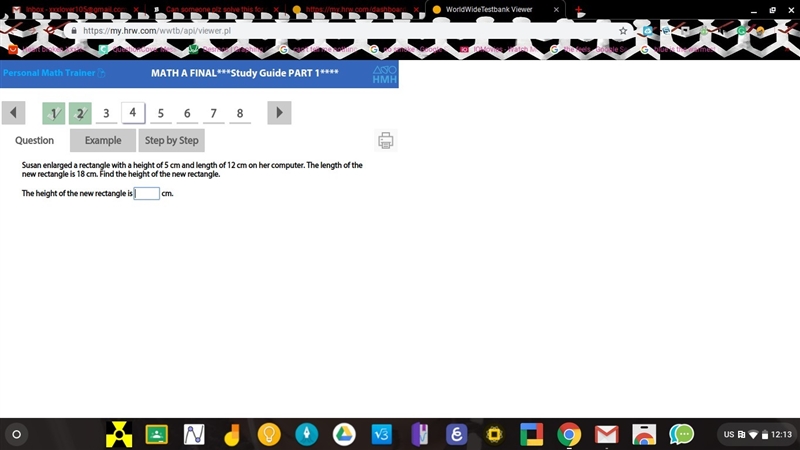Open Google Drive from the shelf
Screen dimensions: 800x450
(344, 435)
